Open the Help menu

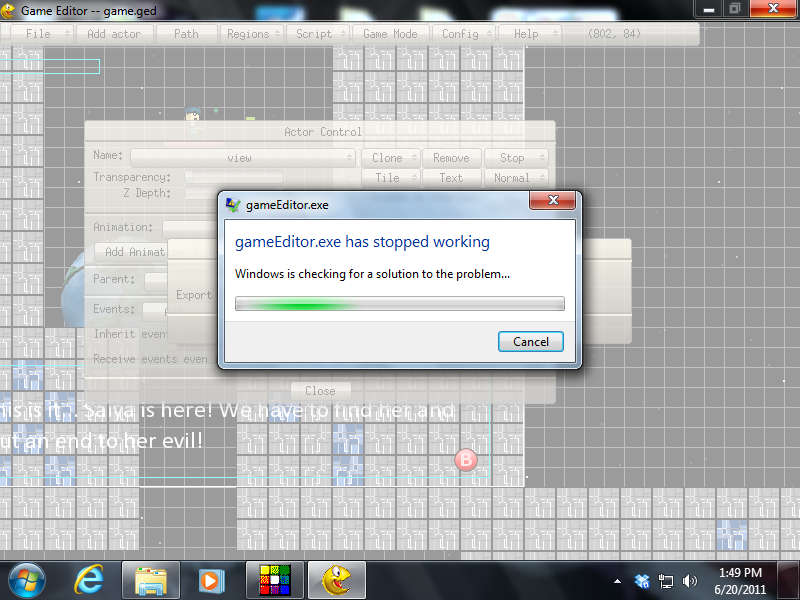[530, 34]
